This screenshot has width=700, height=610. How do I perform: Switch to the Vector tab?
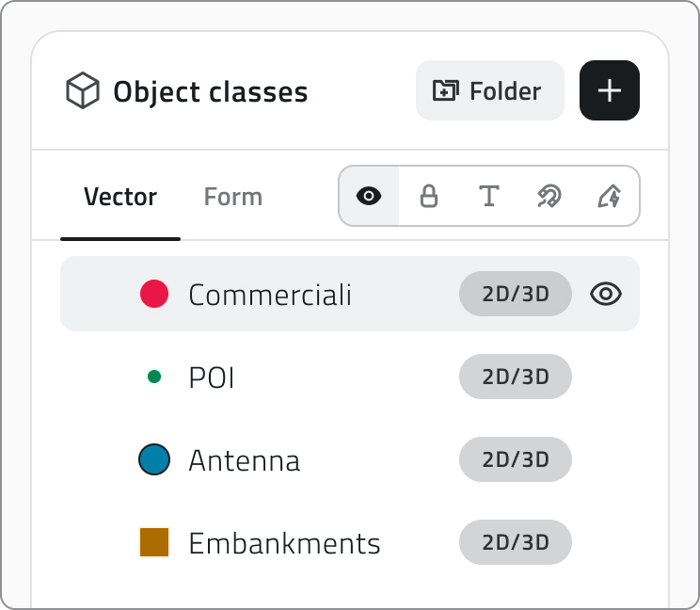pyautogui.click(x=120, y=197)
